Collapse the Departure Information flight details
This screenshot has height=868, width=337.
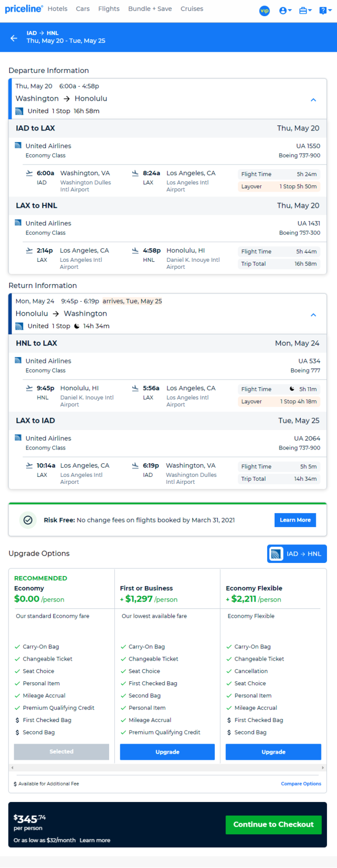pyautogui.click(x=313, y=100)
